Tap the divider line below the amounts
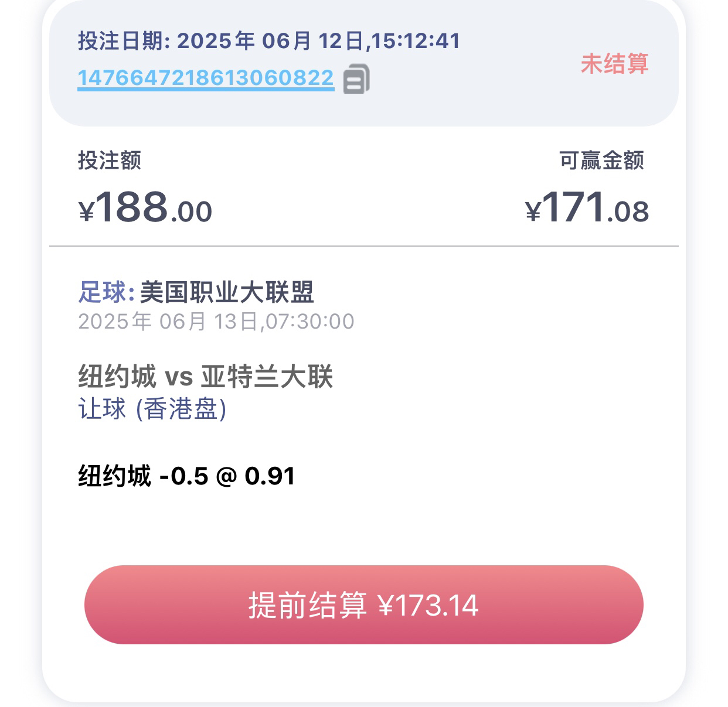Viewport: 728px width, 707px height. (x=364, y=246)
